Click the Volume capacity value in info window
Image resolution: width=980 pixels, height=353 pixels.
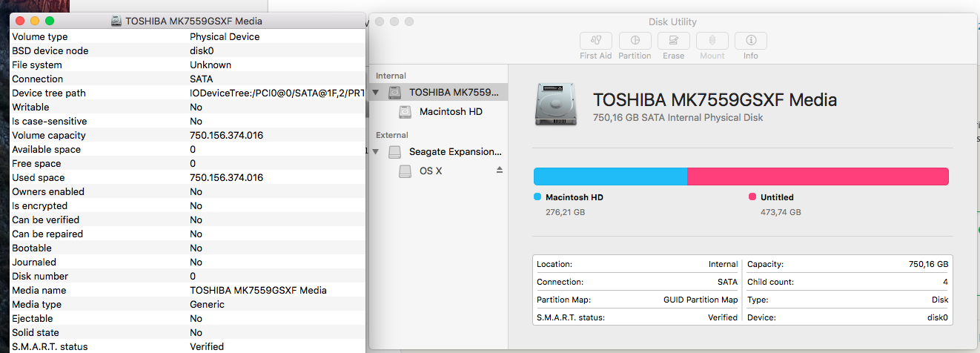click(227, 135)
